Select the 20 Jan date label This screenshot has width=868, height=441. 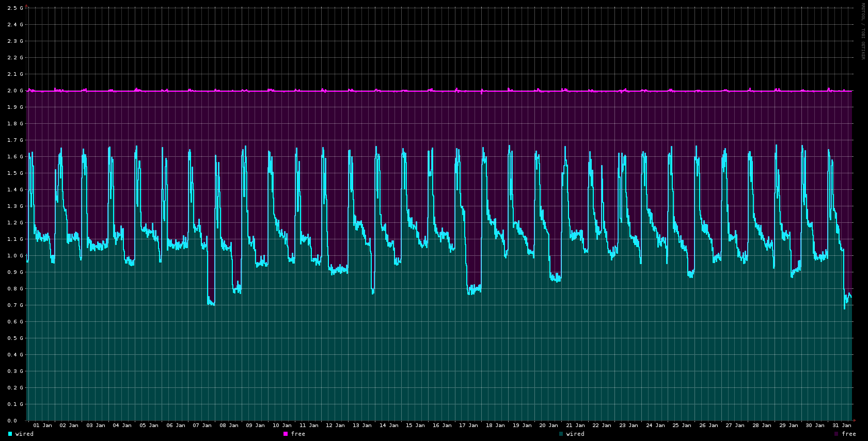(549, 426)
